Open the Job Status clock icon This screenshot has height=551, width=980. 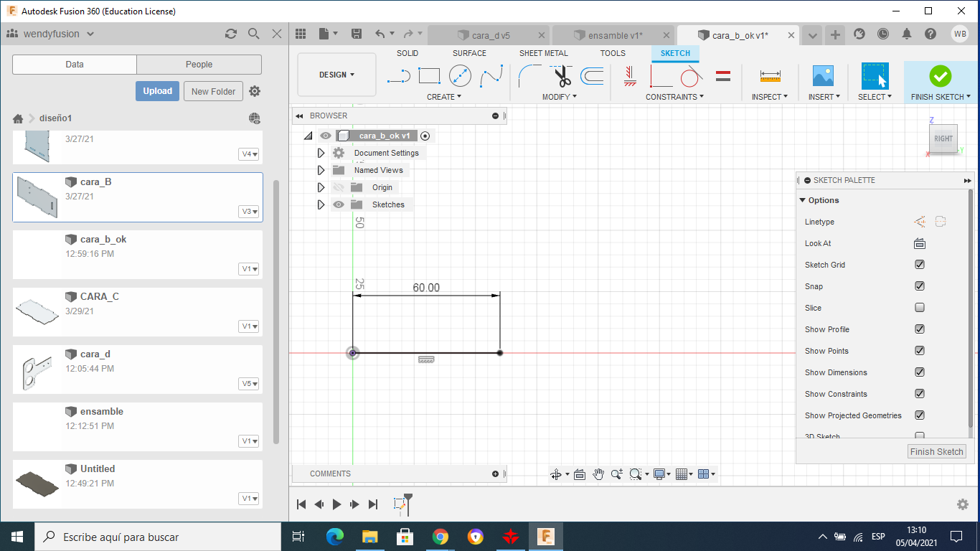click(x=882, y=34)
